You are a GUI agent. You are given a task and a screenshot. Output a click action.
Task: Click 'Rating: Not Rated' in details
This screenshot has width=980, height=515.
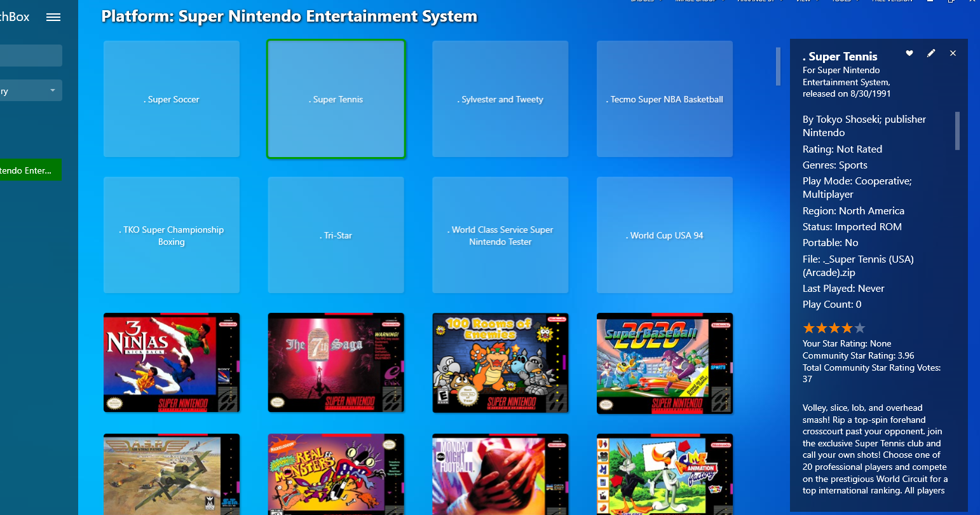843,149
